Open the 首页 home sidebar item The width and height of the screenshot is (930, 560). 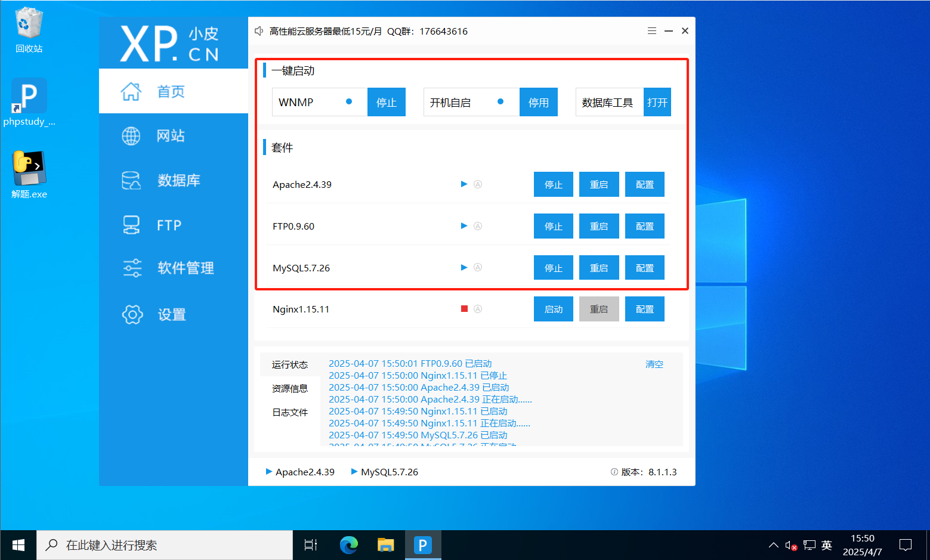pyautogui.click(x=173, y=91)
